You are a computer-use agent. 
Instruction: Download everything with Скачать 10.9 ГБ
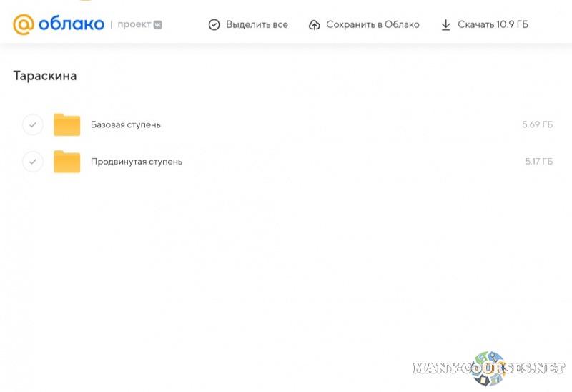pyautogui.click(x=493, y=25)
